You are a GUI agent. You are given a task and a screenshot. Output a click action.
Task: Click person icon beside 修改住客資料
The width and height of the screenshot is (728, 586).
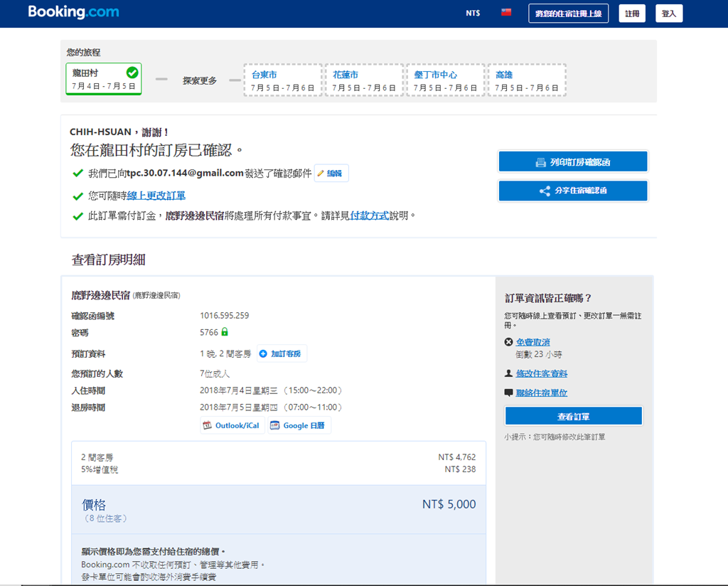509,373
